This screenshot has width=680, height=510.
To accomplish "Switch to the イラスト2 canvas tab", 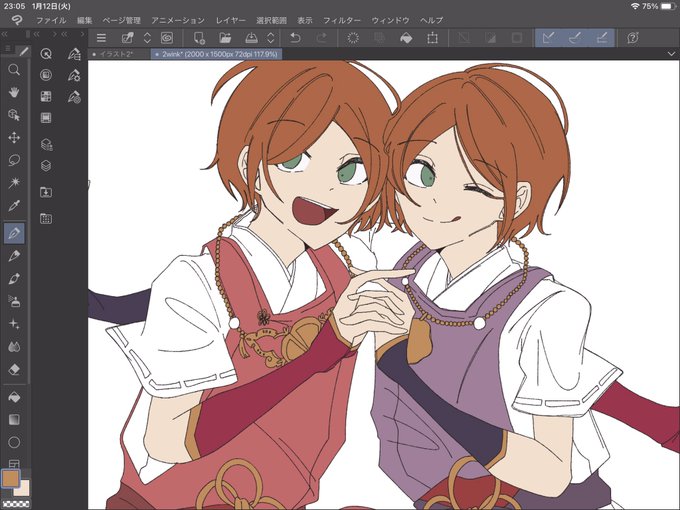I will pyautogui.click(x=120, y=54).
